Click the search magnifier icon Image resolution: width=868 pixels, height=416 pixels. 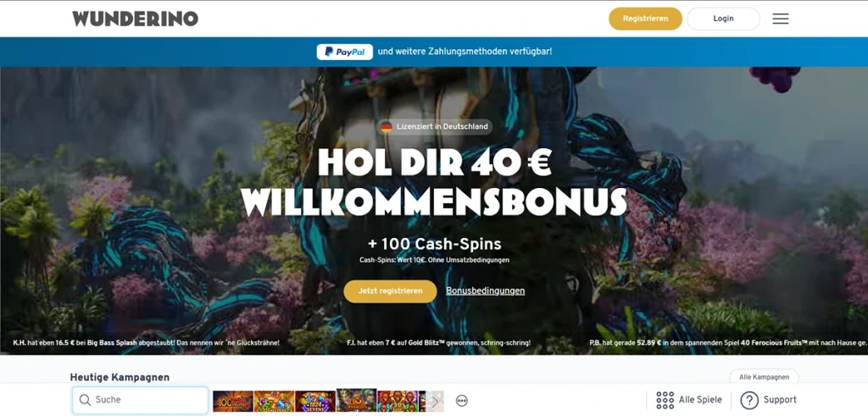85,400
